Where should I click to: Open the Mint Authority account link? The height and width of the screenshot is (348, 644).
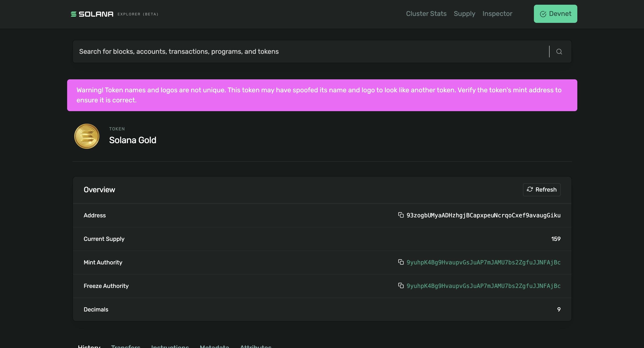[483, 262]
